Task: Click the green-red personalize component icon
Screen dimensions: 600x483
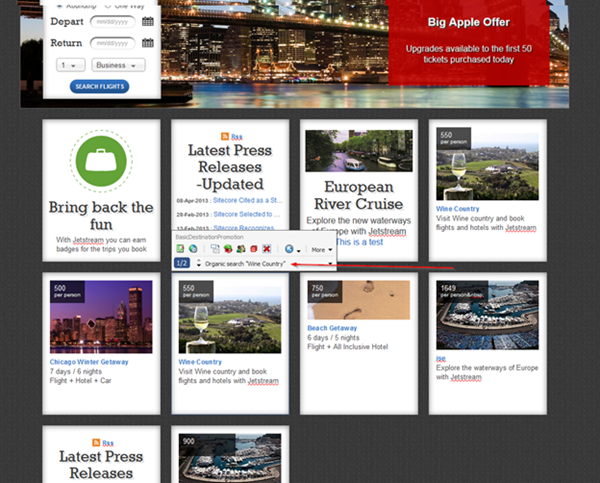Action: (x=228, y=249)
